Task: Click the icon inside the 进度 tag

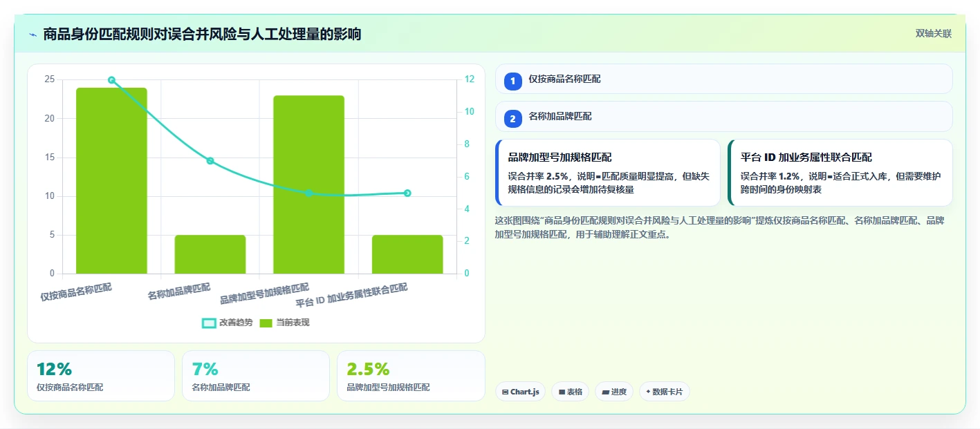Action: [606, 392]
